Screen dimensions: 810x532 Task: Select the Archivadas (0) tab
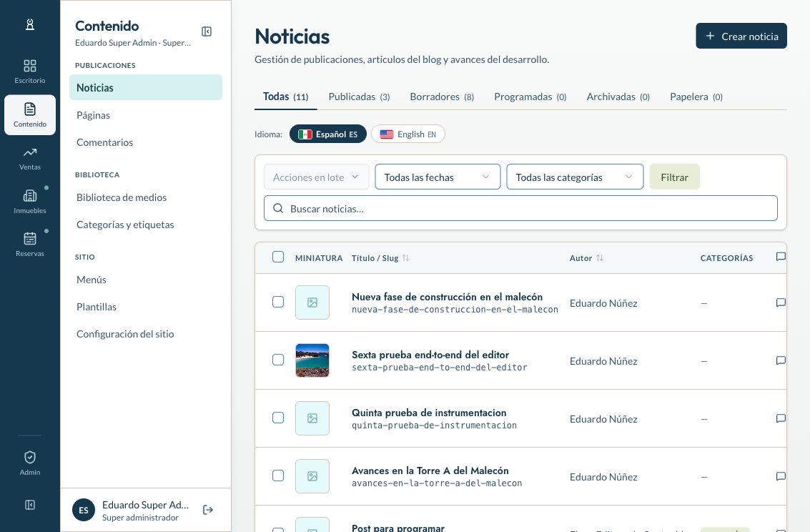pyautogui.click(x=618, y=97)
